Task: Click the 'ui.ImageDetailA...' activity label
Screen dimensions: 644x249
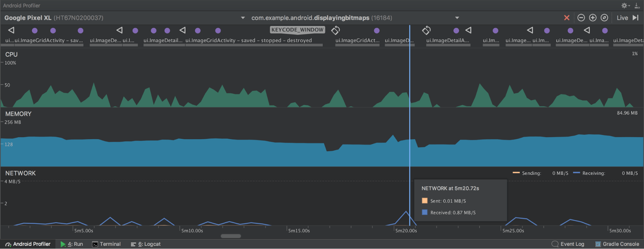Action: pos(448,41)
